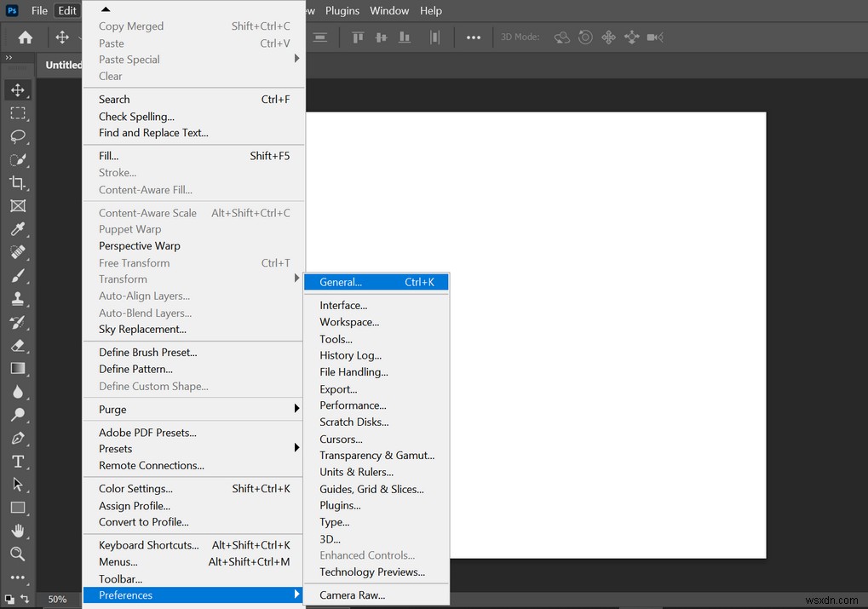Select the Move tool in the toolbar
This screenshot has width=868, height=609.
17,90
